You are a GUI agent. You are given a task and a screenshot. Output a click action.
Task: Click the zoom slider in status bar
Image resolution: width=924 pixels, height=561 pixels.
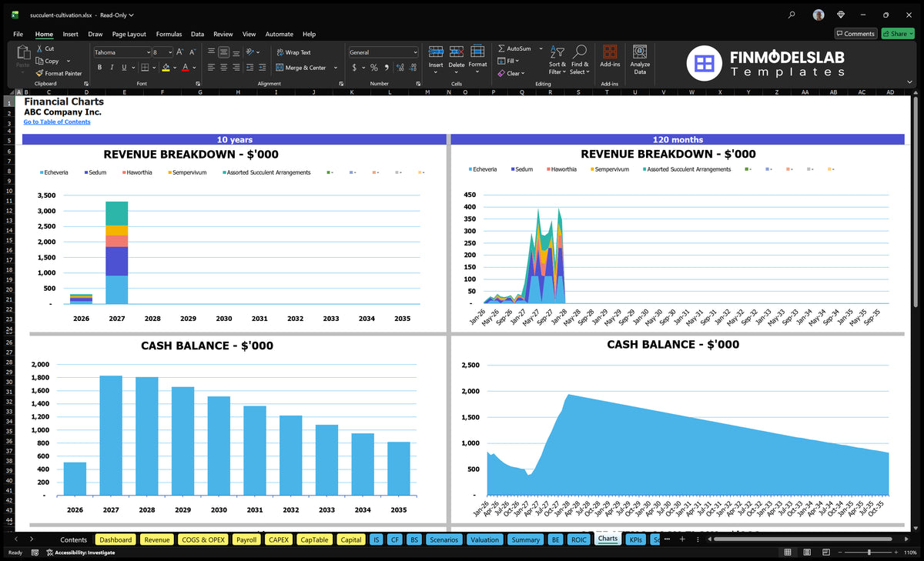(x=869, y=553)
